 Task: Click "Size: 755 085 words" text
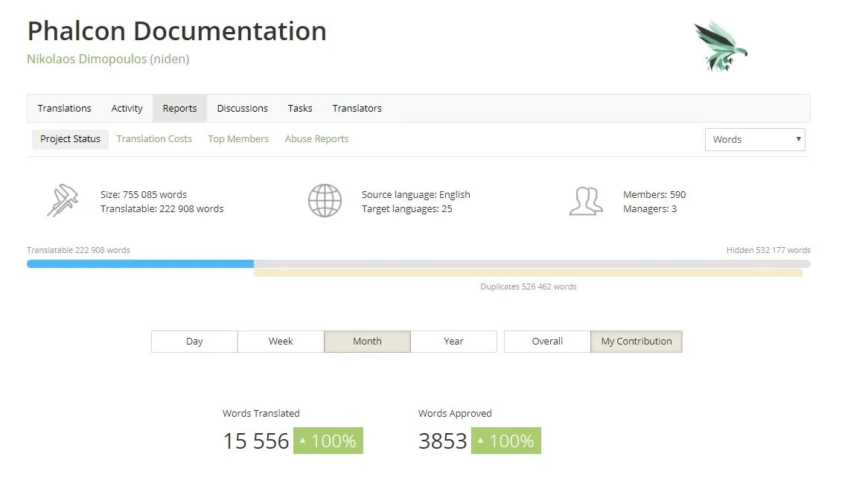(x=144, y=194)
